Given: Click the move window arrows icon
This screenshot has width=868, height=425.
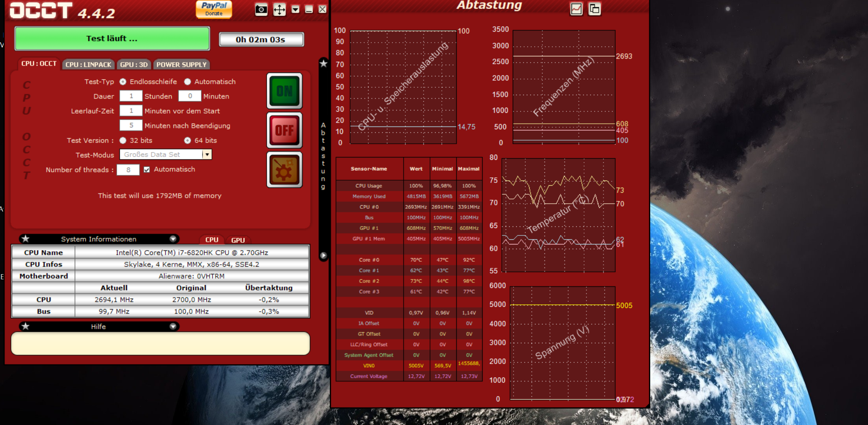Looking at the screenshot, I should pyautogui.click(x=279, y=9).
